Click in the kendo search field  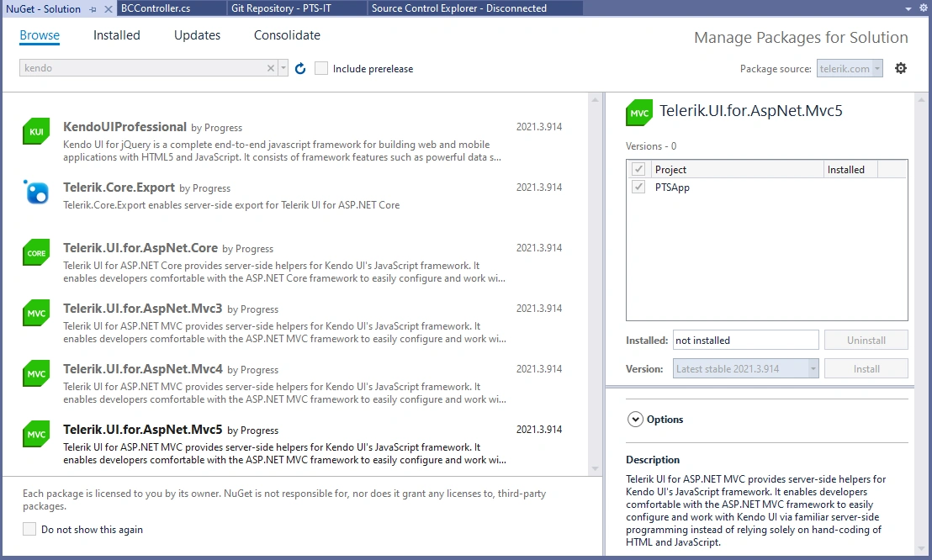pyautogui.click(x=143, y=68)
